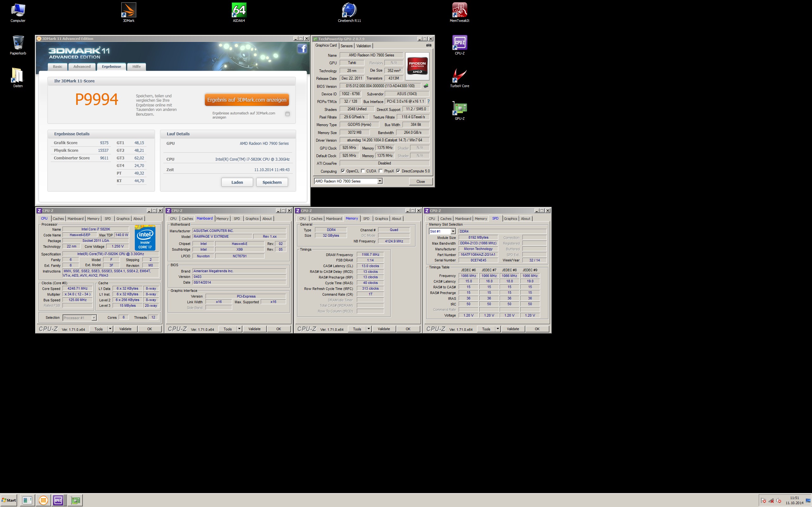812x507 pixels.
Task: Toggle the PhysX checkbox in GPU-Z
Action: point(381,171)
